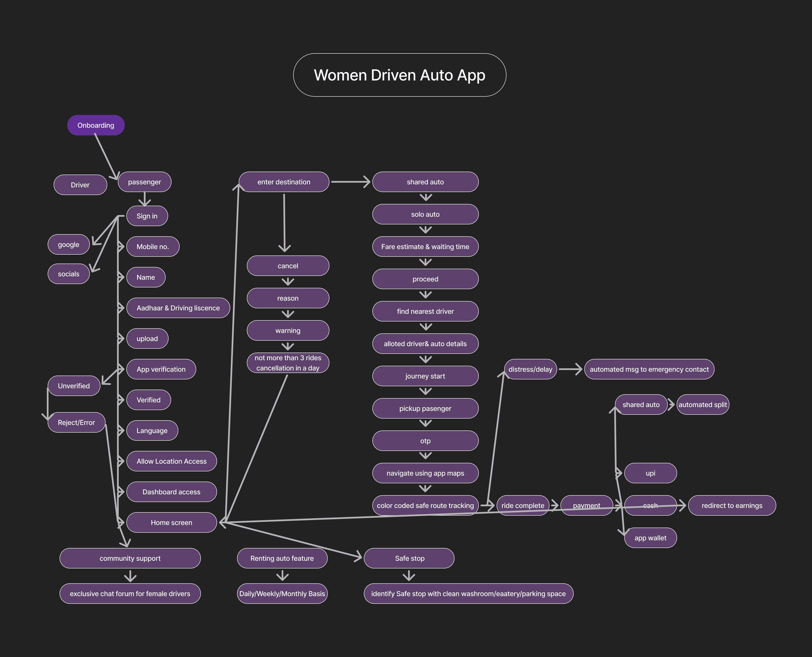Click the passenger node
This screenshot has height=657, width=812.
point(144,182)
